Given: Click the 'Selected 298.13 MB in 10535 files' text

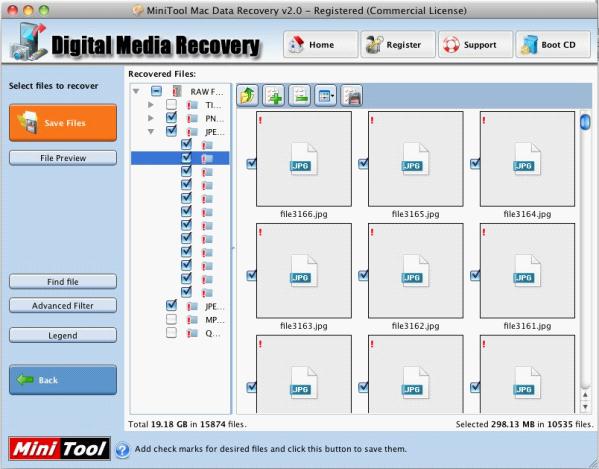Looking at the screenshot, I should (x=525, y=424).
